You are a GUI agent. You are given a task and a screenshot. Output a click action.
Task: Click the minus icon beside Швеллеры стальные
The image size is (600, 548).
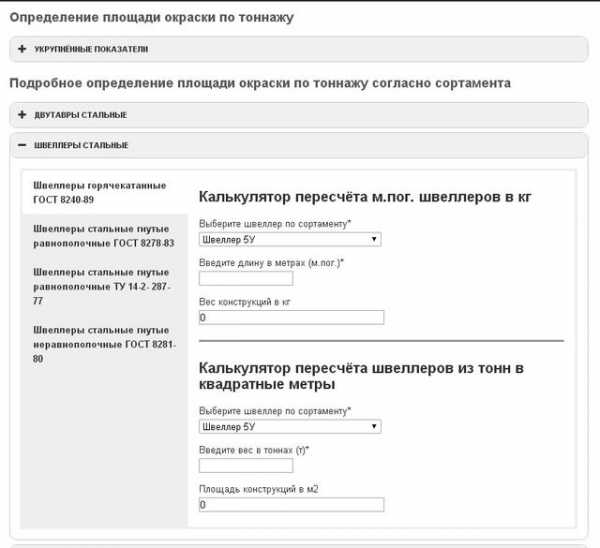pos(21,145)
